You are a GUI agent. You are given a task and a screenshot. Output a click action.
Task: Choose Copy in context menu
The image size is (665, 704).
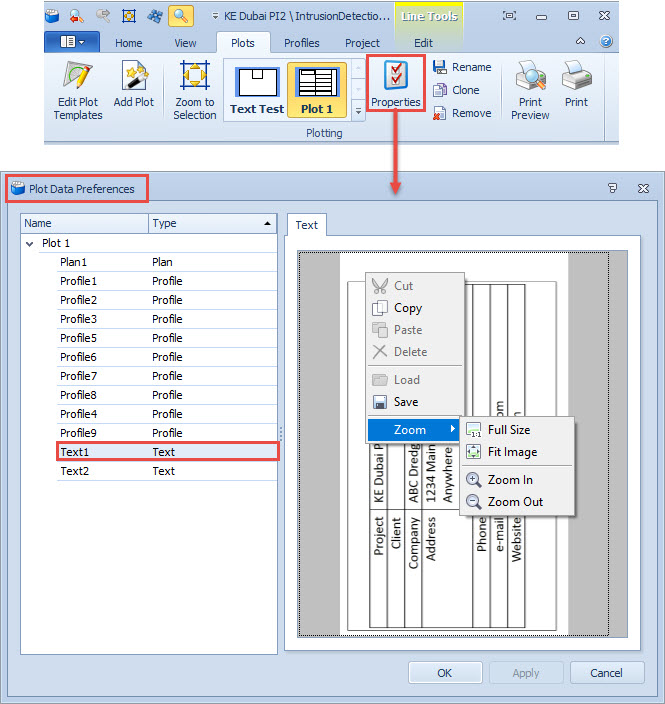415,308
